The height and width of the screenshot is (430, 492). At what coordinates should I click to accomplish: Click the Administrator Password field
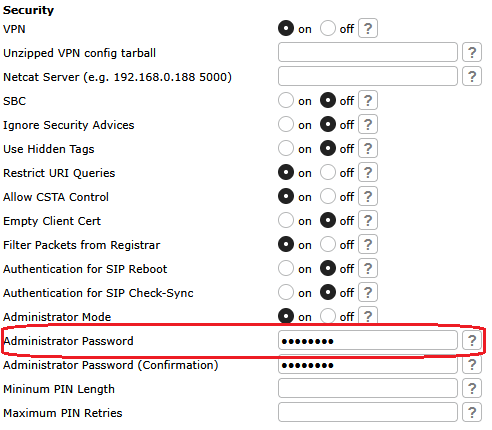[x=368, y=340]
